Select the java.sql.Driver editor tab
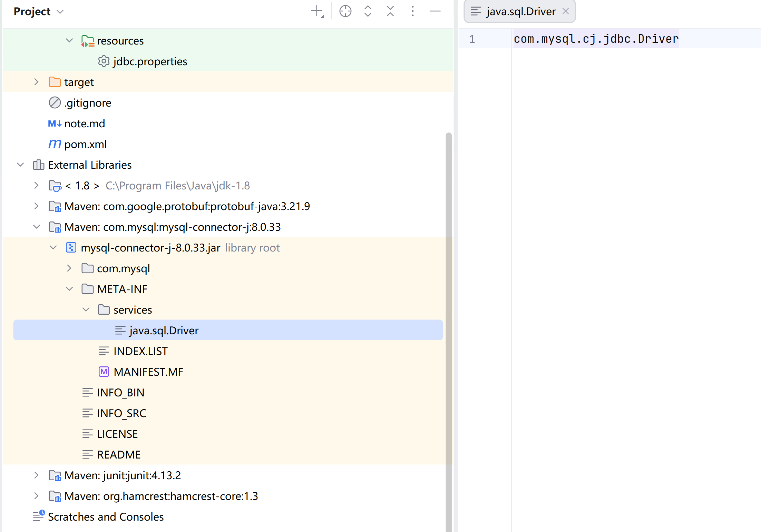Screen dimensions: 761x532 (520, 11)
